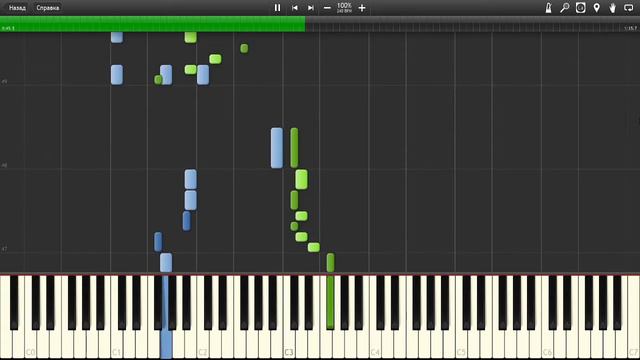
Task: Decrease playback speed with the minus button
Action: (327, 8)
